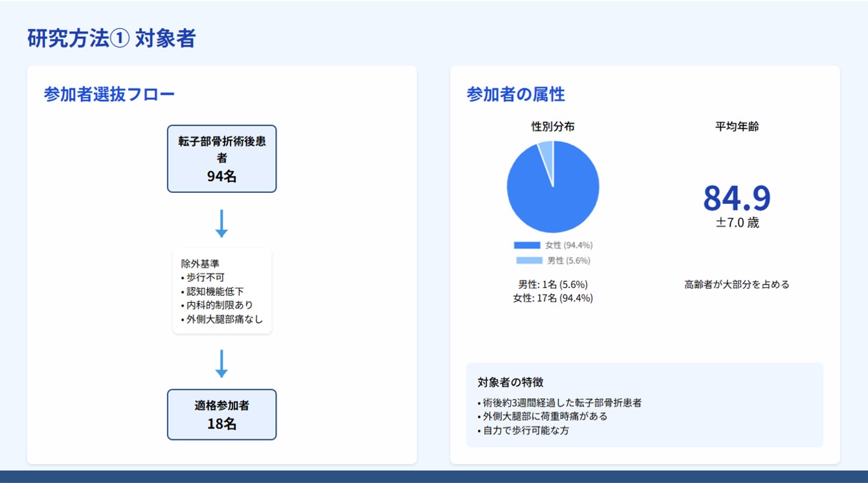Click the 除外基準 heading in the exclusion box
The image size is (868, 483).
click(x=201, y=264)
